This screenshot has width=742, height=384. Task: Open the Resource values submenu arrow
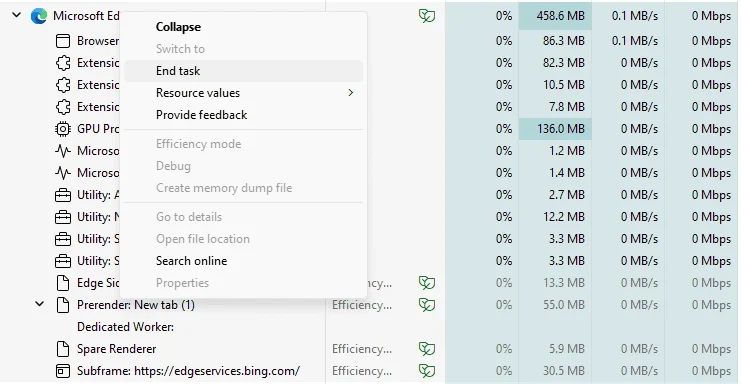tap(351, 93)
